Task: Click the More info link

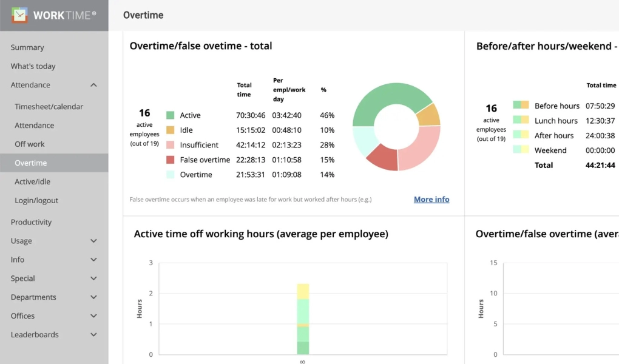Action: (x=431, y=199)
